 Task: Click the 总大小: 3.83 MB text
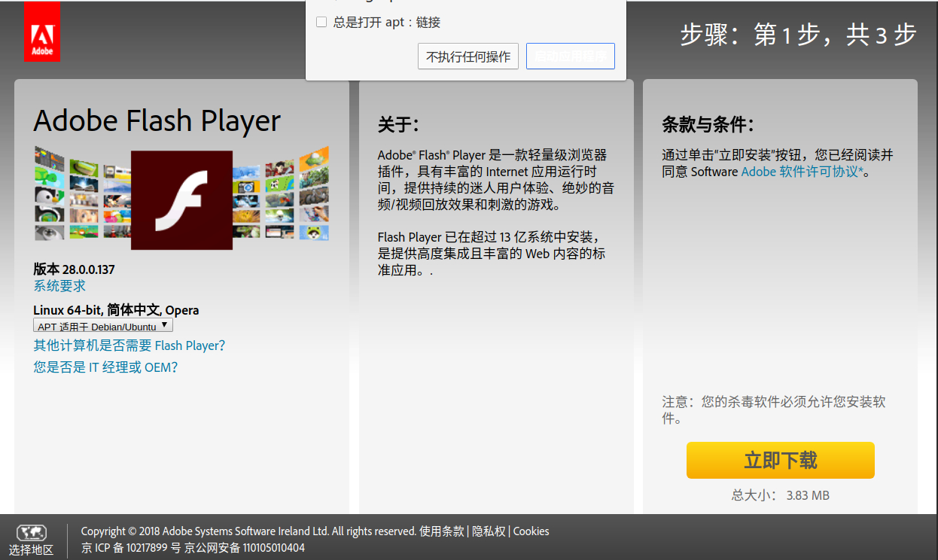point(781,495)
